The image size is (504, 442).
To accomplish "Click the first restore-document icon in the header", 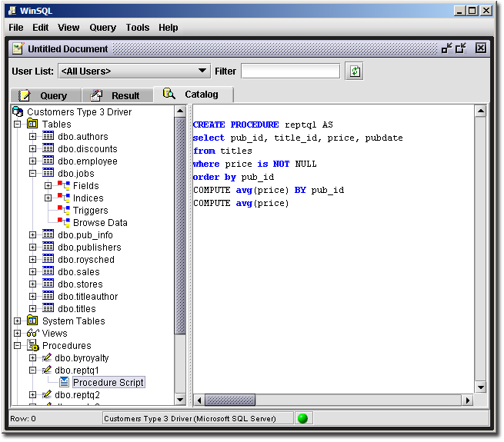I will pyautogui.click(x=446, y=48).
